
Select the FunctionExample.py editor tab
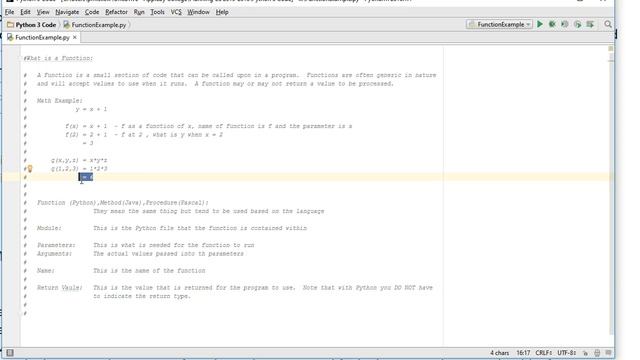click(x=42, y=37)
